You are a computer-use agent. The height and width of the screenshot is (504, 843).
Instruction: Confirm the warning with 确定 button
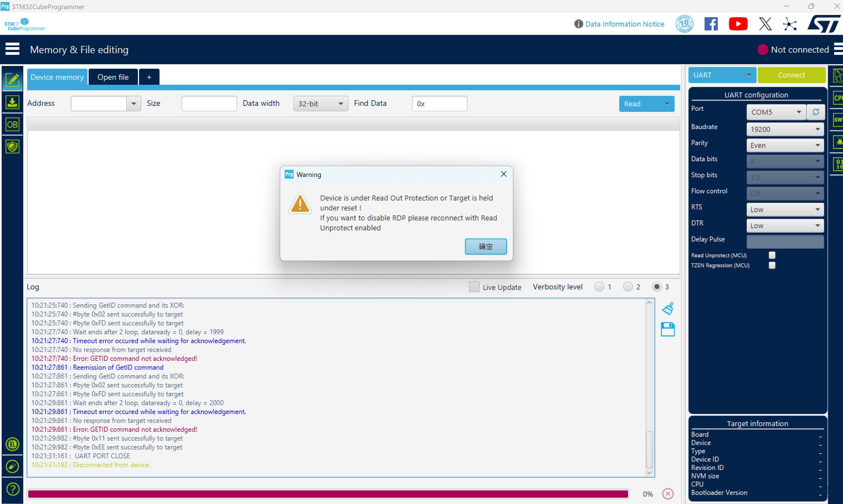486,246
